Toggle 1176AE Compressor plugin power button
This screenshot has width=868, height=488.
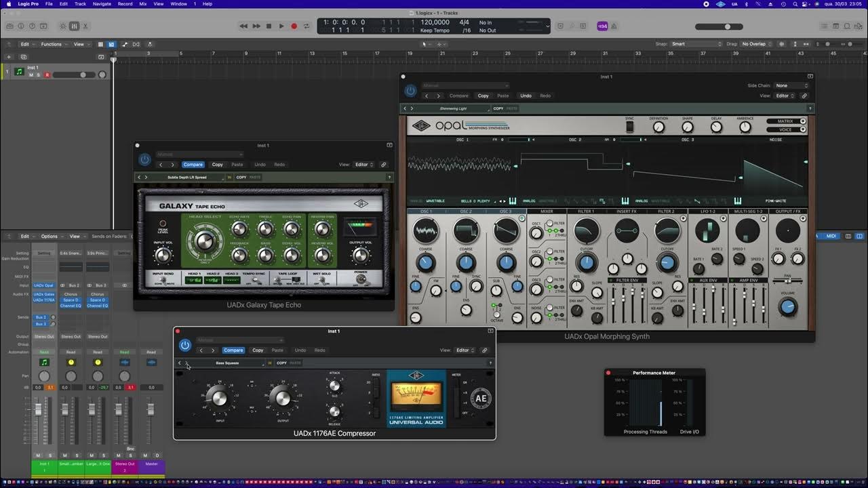point(184,346)
